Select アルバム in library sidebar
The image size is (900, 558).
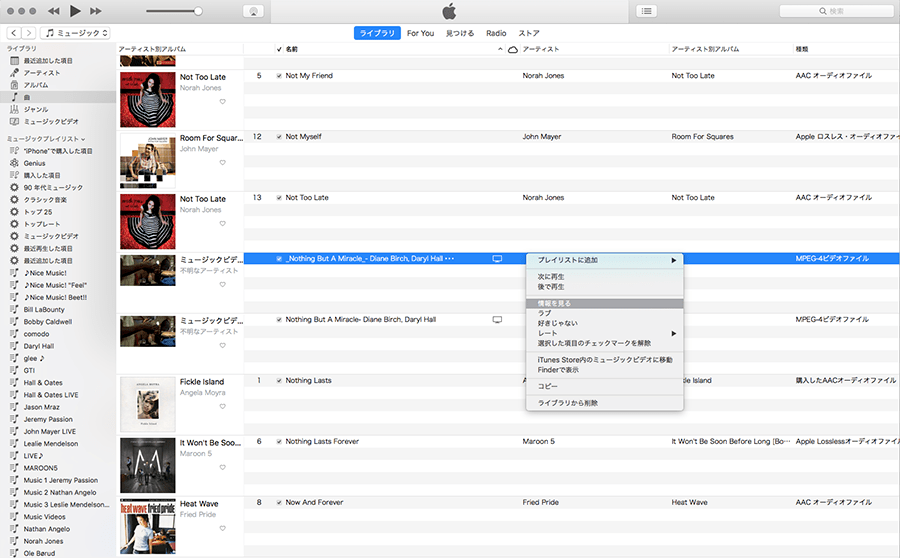pos(36,85)
